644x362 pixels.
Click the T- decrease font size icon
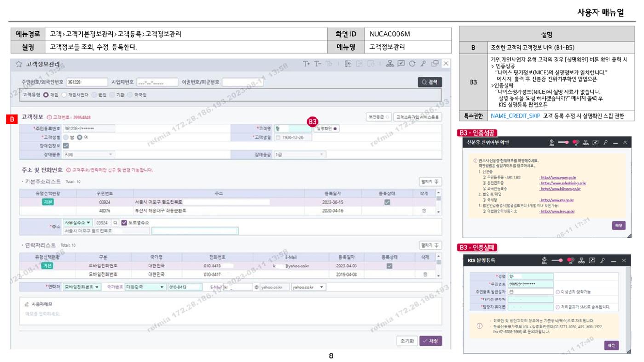(317, 63)
